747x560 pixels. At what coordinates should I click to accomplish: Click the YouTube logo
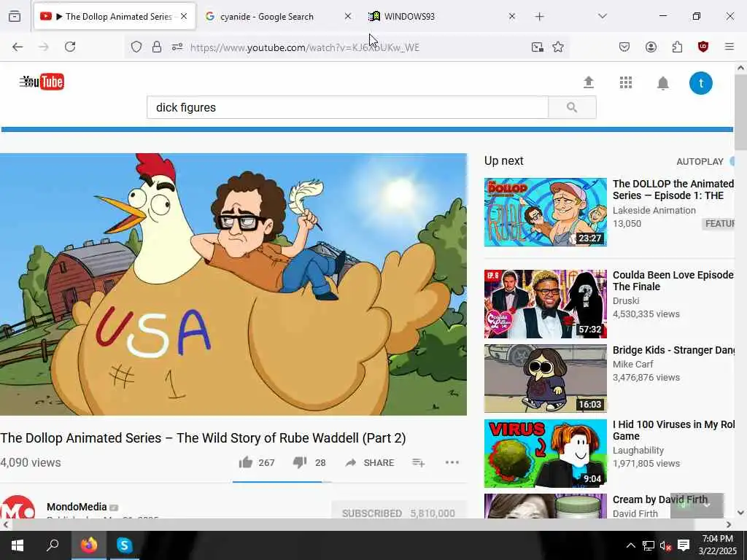click(42, 82)
